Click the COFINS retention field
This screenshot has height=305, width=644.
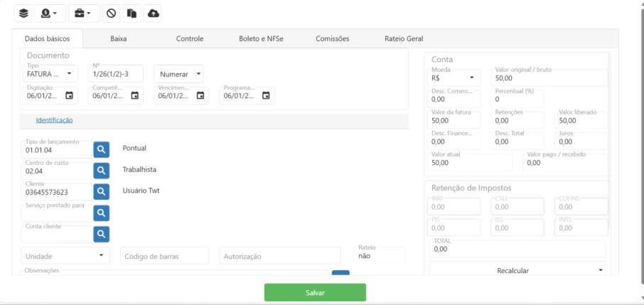coord(581,206)
